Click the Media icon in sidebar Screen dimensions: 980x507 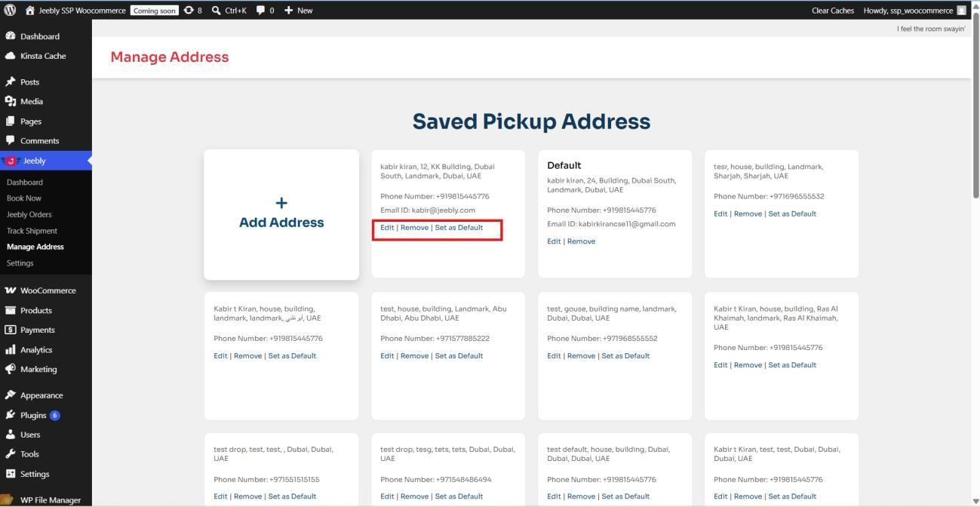(11, 101)
